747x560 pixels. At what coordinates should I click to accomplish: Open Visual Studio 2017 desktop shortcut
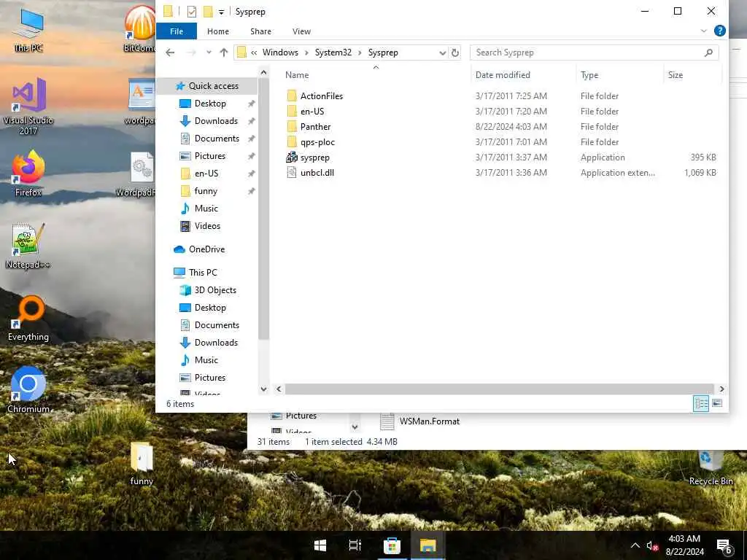click(x=28, y=106)
